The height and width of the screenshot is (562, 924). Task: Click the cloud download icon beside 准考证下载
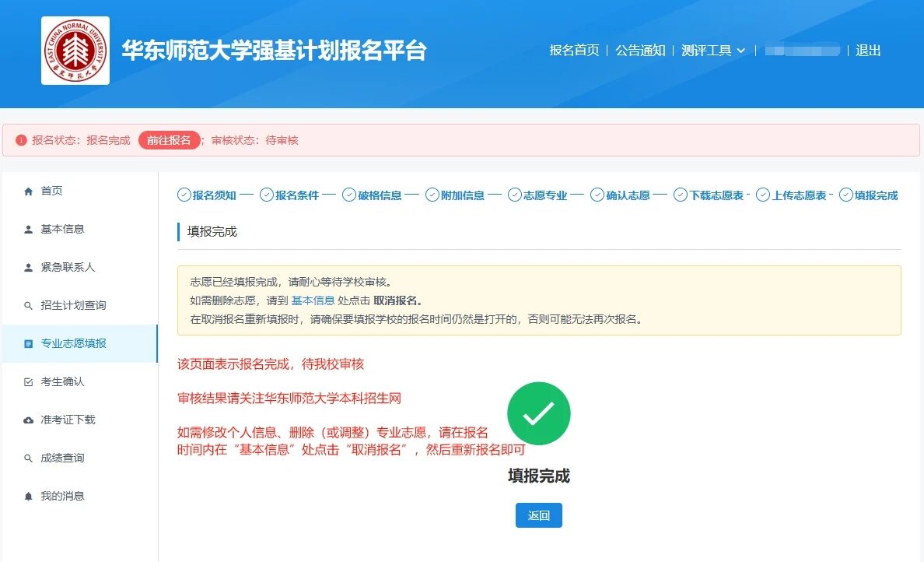tap(29, 420)
